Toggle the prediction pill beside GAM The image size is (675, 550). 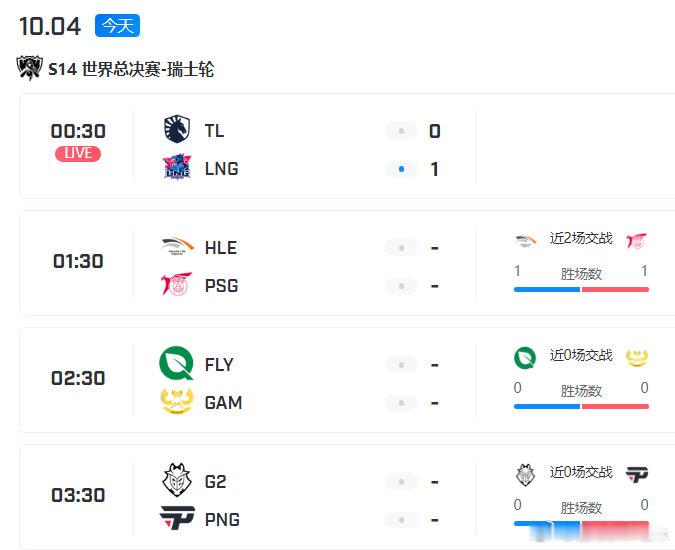coord(401,403)
